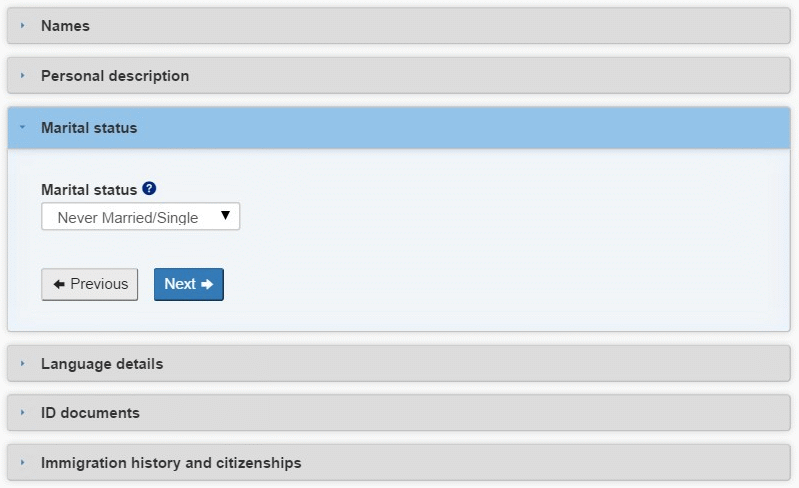Image resolution: width=799 pixels, height=488 pixels.
Task: Click the triangle icon beside Names
Action: coord(22,25)
